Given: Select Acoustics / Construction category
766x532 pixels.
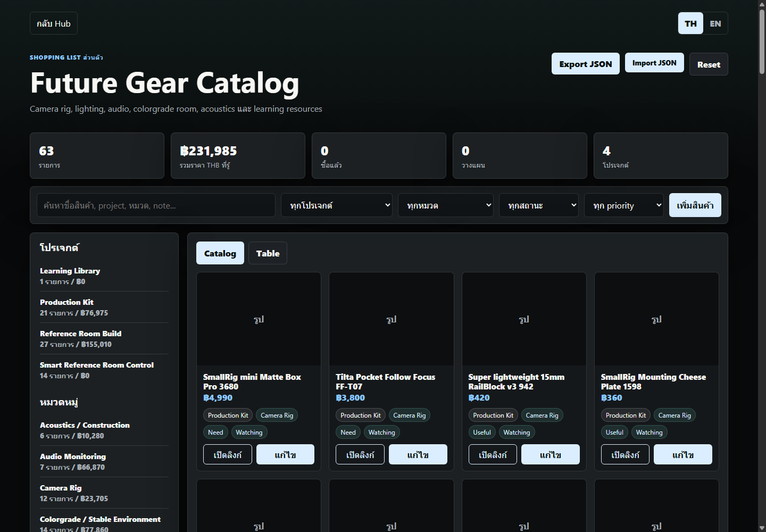Looking at the screenshot, I should coord(104,430).
